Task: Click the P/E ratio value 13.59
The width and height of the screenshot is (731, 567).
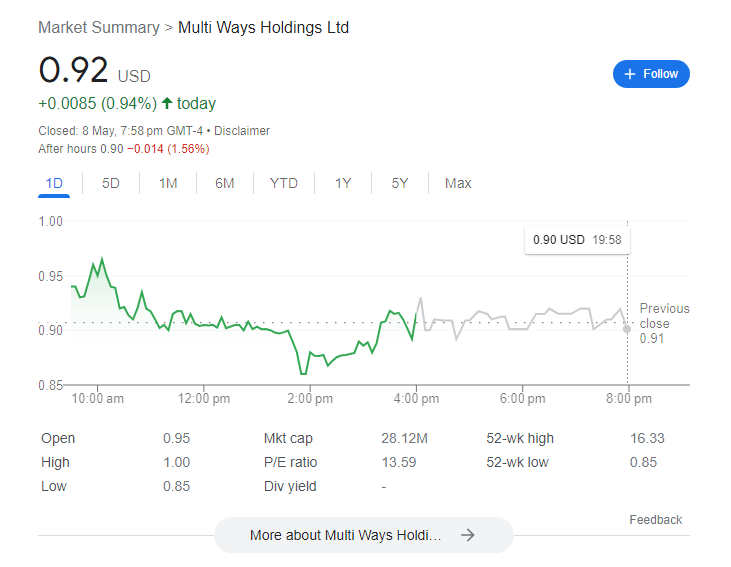Action: (399, 462)
